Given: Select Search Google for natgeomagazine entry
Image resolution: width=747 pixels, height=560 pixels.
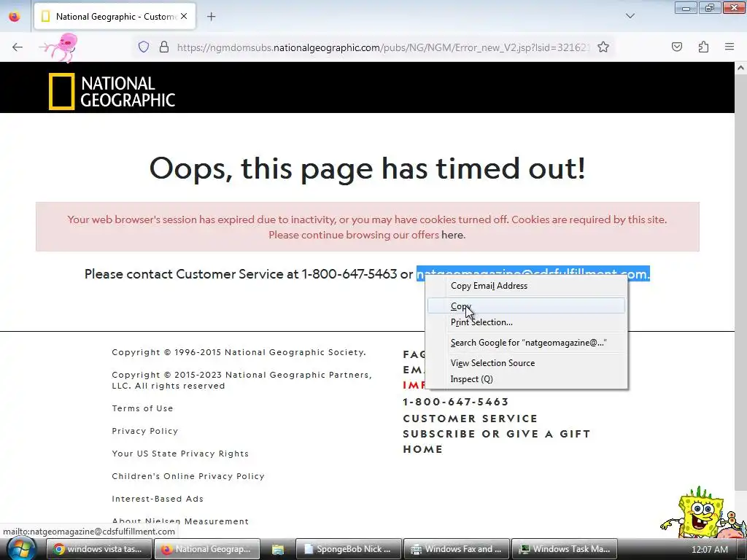Looking at the screenshot, I should (527, 343).
